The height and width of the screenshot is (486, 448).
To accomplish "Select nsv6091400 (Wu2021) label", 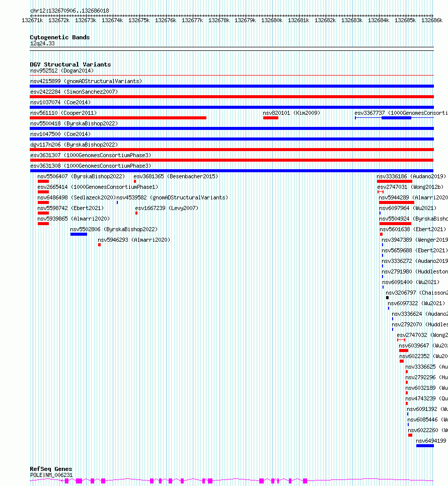I will [411, 282].
